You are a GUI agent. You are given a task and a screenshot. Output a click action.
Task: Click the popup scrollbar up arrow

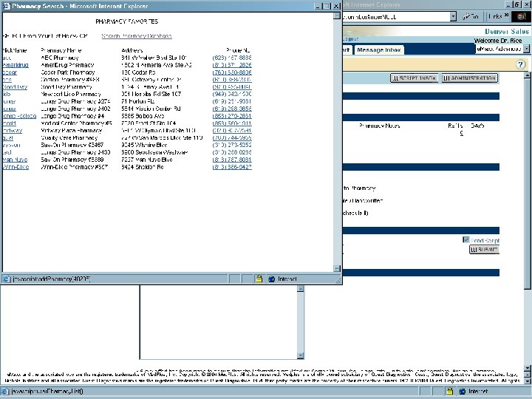(337, 16)
